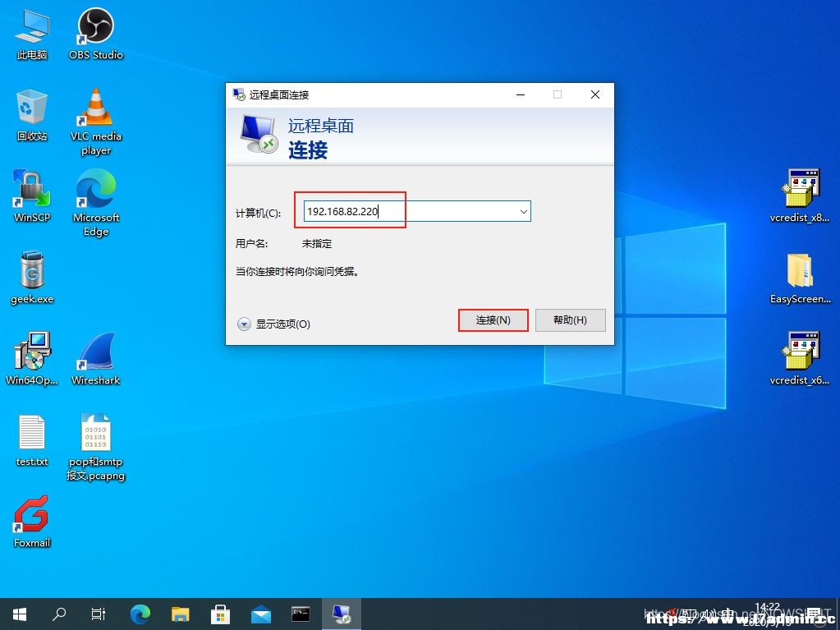Click the 连接(N) connect button
This screenshot has height=630, width=840.
(493, 320)
